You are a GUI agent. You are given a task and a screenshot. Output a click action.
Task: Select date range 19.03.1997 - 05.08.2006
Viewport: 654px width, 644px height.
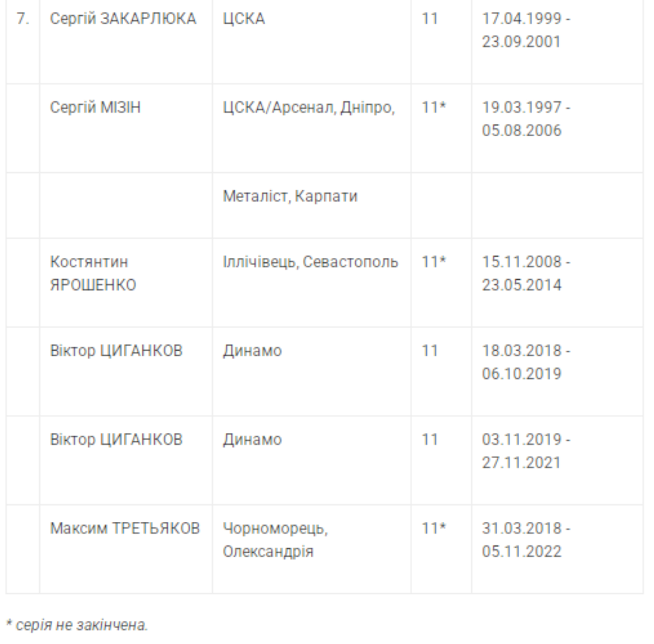point(526,119)
